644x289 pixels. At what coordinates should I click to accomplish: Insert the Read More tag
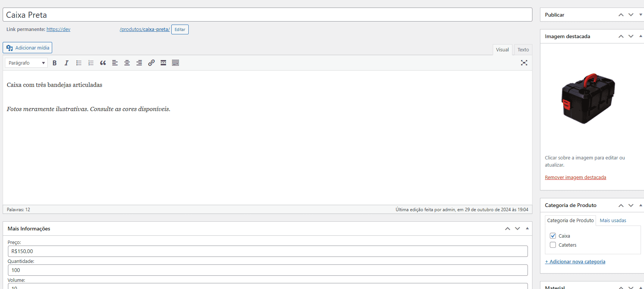click(163, 63)
